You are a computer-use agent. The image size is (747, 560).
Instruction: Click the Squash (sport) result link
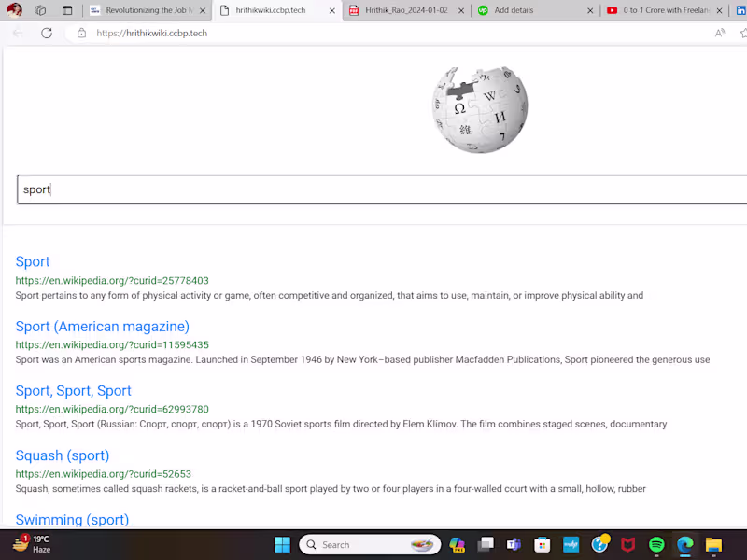(63, 455)
